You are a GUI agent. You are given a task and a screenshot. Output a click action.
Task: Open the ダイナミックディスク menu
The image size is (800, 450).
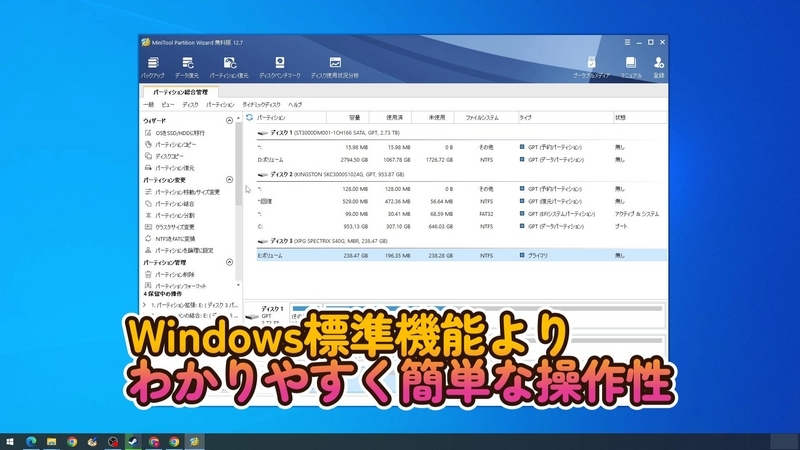tap(261, 105)
